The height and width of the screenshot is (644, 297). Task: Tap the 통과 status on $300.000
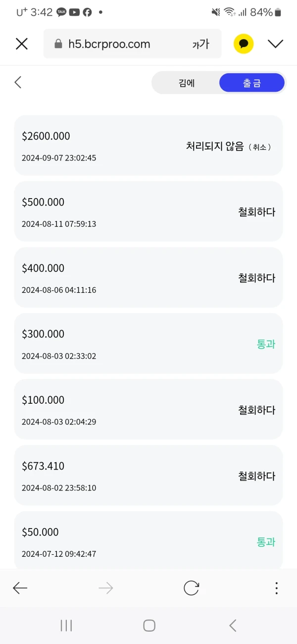[x=266, y=344]
